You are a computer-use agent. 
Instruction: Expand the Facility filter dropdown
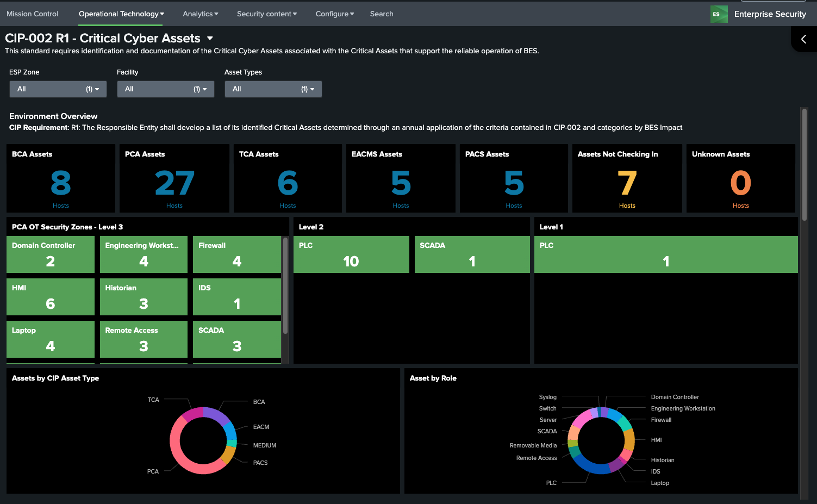[165, 89]
